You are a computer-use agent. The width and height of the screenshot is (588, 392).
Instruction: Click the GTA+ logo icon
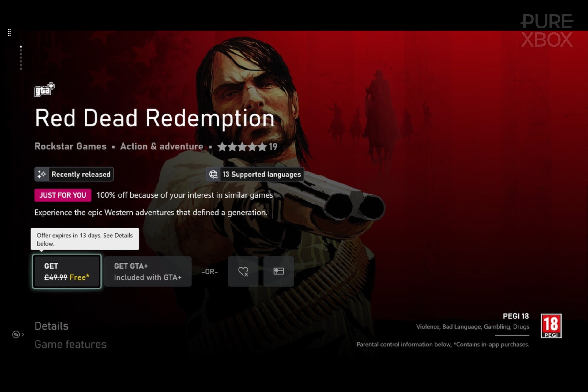(44, 90)
